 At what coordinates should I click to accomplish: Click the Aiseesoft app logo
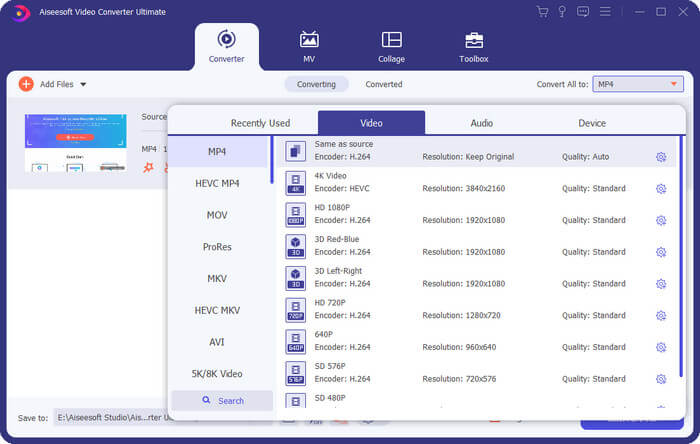(x=20, y=12)
